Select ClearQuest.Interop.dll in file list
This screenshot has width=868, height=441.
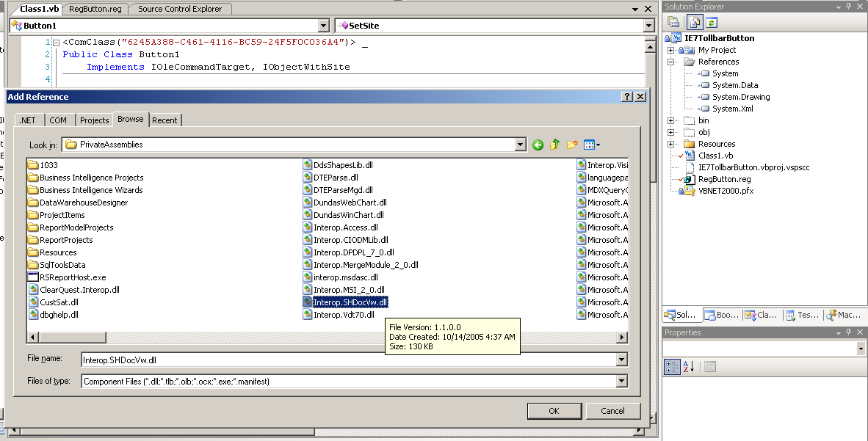(74, 290)
